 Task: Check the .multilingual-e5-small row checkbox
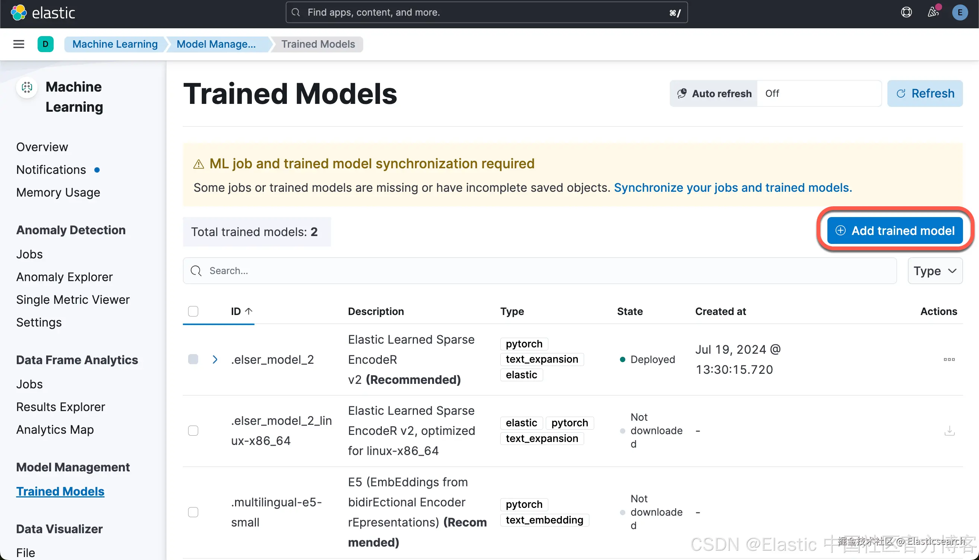tap(193, 512)
